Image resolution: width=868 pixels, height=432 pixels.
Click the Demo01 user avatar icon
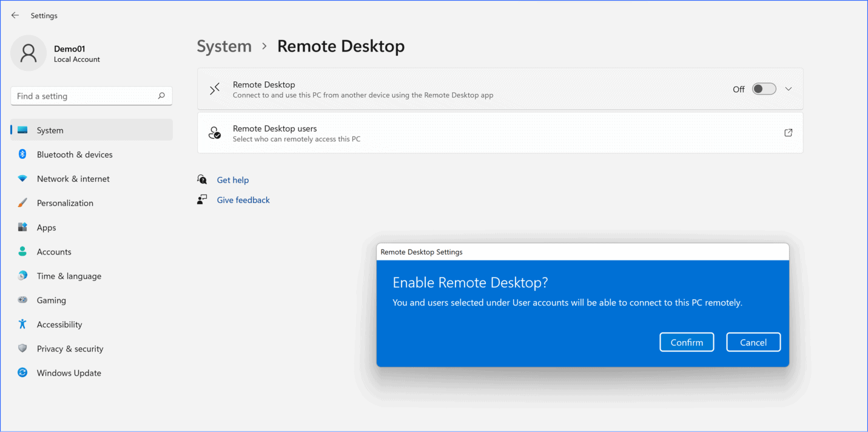pyautogui.click(x=29, y=53)
